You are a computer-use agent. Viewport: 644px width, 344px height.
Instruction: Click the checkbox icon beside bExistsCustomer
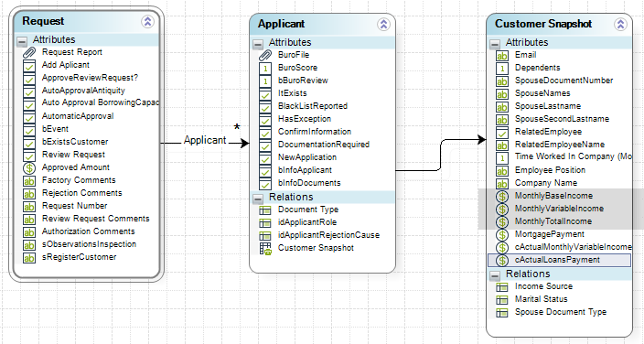pyautogui.click(x=29, y=142)
